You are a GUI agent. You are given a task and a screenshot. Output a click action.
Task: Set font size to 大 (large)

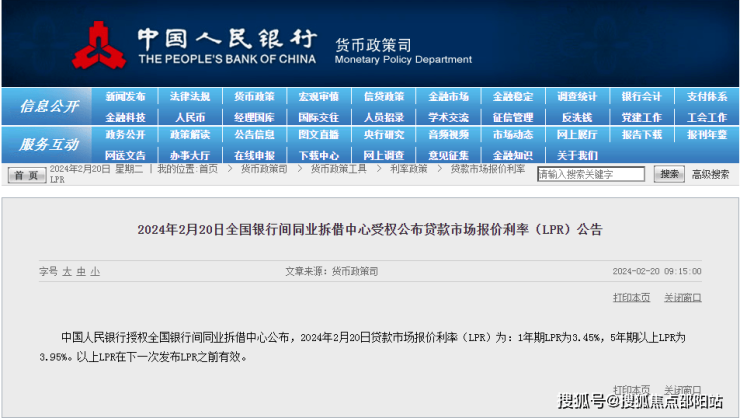pyautogui.click(x=67, y=271)
